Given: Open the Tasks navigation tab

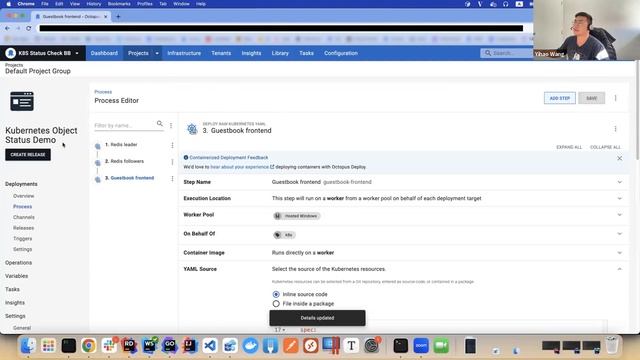Looking at the screenshot, I should [307, 53].
